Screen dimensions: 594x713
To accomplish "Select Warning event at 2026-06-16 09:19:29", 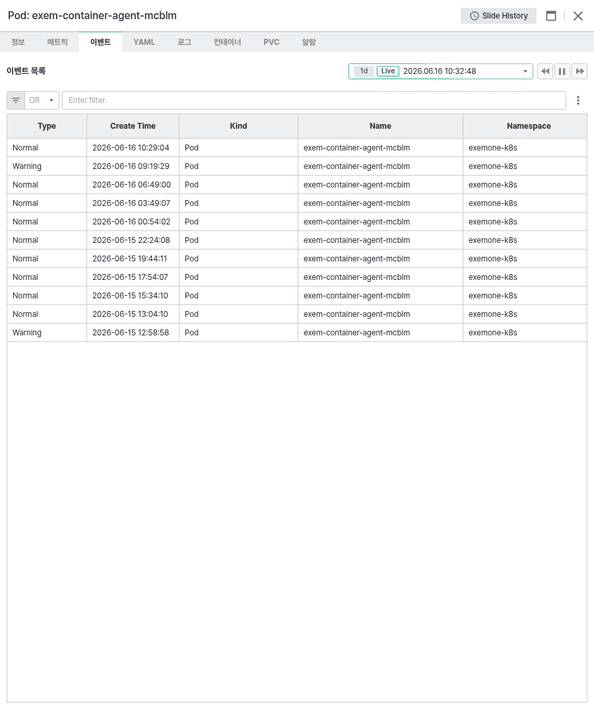I will point(297,166).
